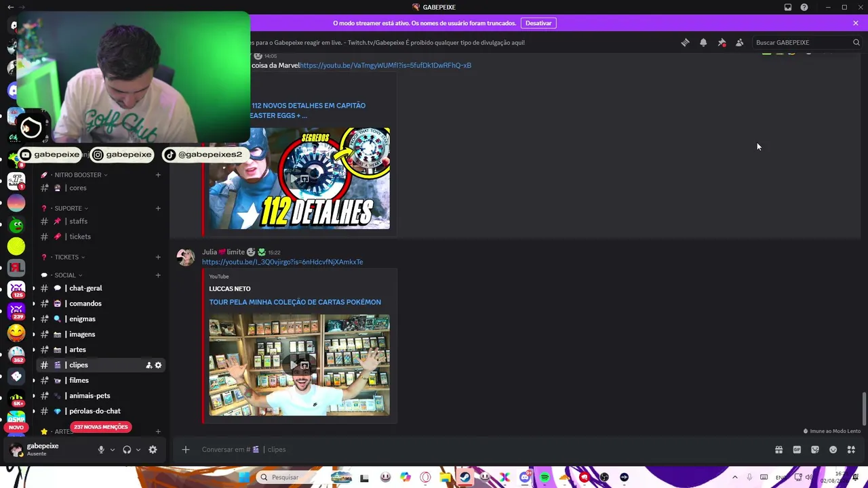The image size is (868, 488).
Task: Click the Windows Start button
Action: coord(244,477)
